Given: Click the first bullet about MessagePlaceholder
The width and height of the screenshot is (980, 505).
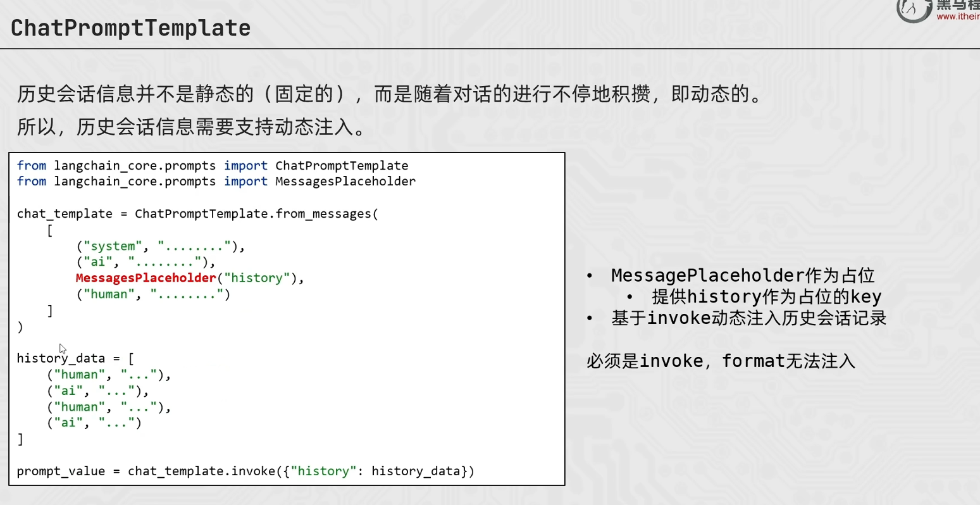Looking at the screenshot, I should click(743, 276).
